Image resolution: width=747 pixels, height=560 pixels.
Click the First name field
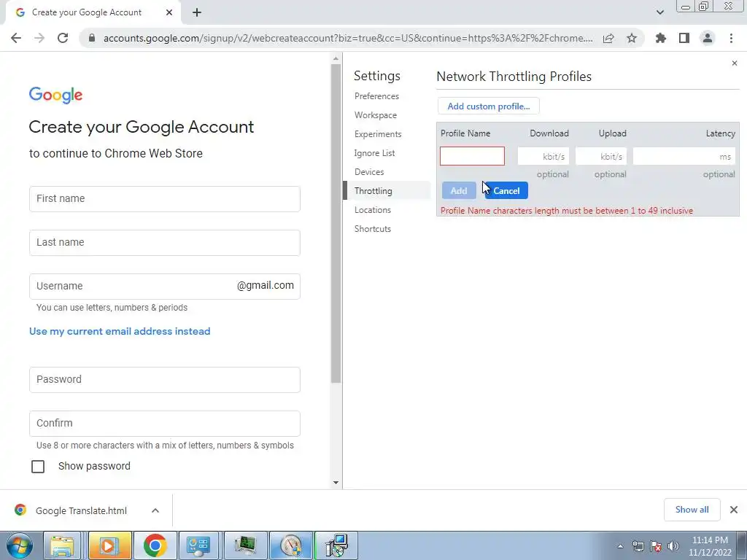[165, 198]
